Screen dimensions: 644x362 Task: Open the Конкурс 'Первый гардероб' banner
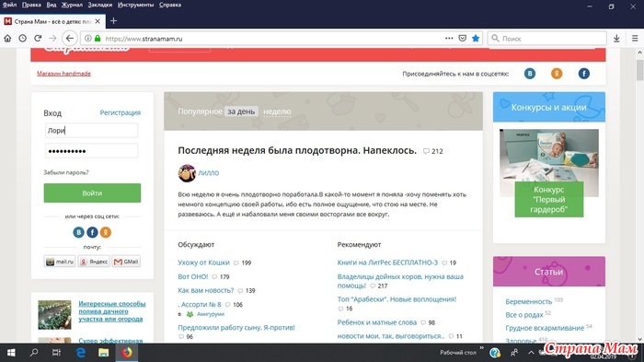(548, 200)
